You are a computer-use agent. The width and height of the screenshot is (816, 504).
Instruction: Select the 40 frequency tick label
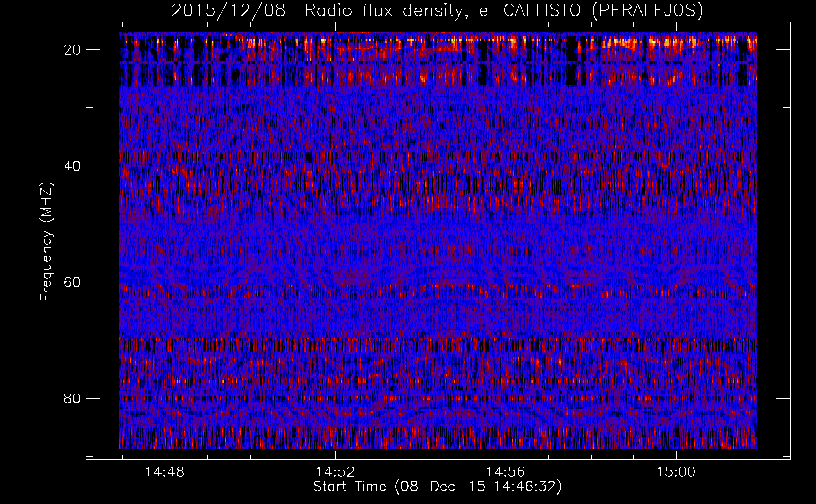(x=73, y=166)
